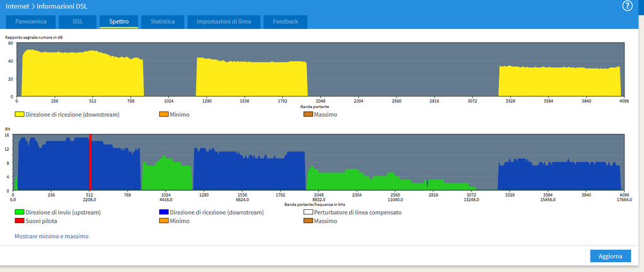Click the brown Massimo swatch under SNR chart
The height and width of the screenshot is (272, 644).
click(308, 115)
